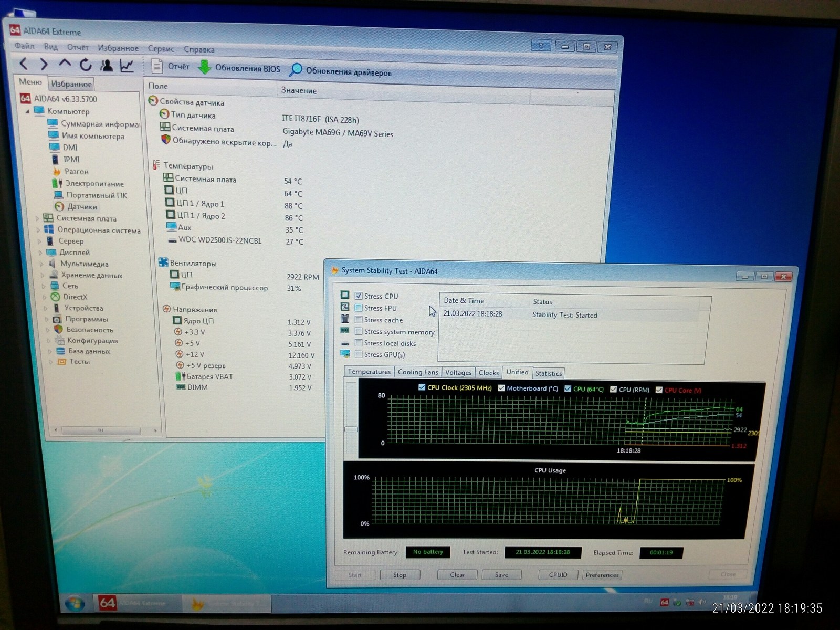Select the Электропитание tree item
The image size is (840, 630).
(88, 184)
